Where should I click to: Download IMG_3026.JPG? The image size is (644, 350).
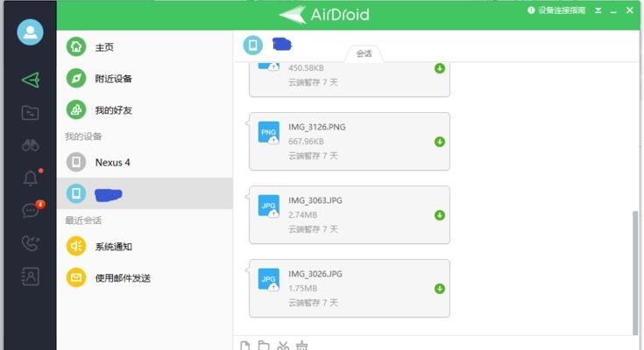click(x=440, y=289)
